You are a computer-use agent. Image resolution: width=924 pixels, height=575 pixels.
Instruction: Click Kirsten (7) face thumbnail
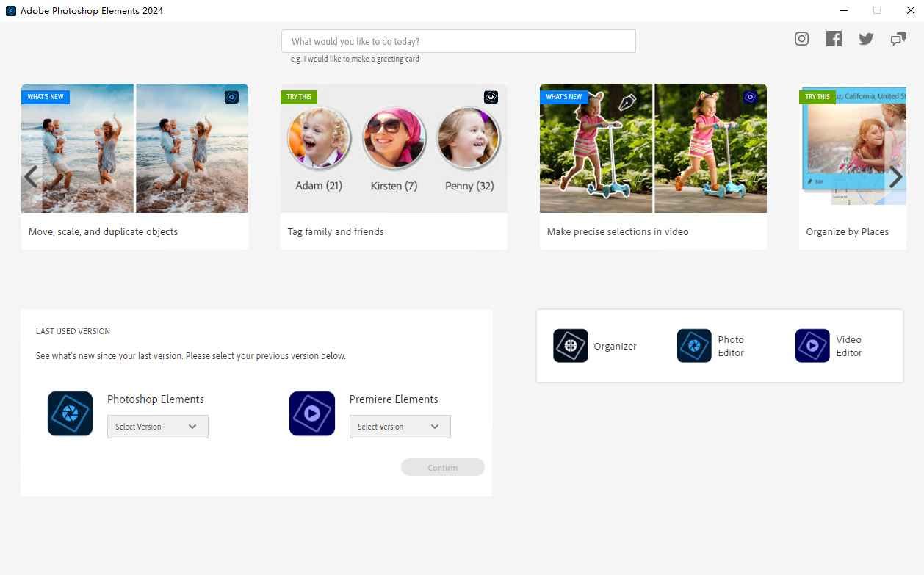click(394, 139)
